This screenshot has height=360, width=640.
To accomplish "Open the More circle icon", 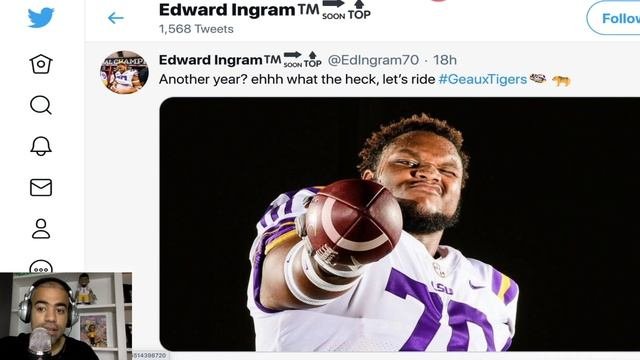I will coord(41,266).
